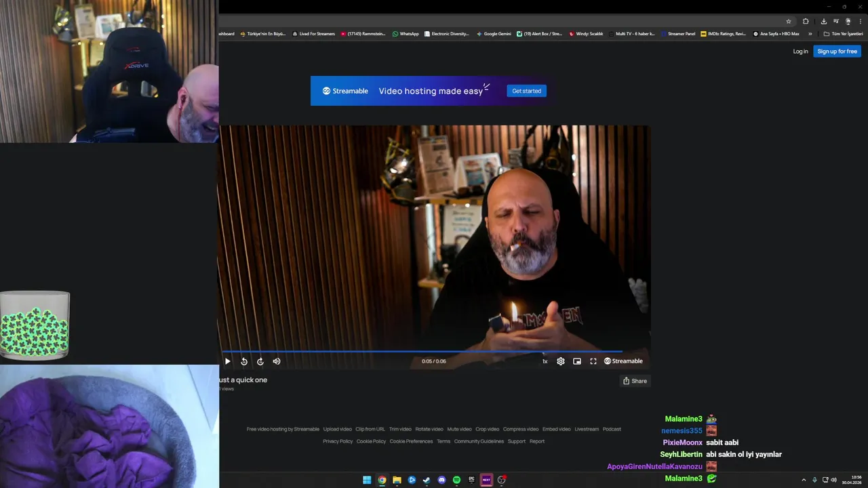Viewport: 868px width, 488px height.
Task: Play the Streamable video
Action: (x=227, y=361)
